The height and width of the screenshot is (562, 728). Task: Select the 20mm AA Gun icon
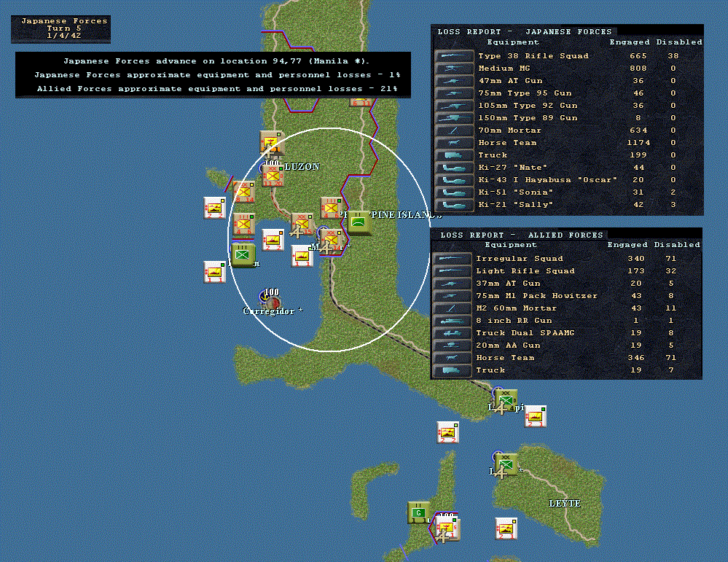pos(453,346)
